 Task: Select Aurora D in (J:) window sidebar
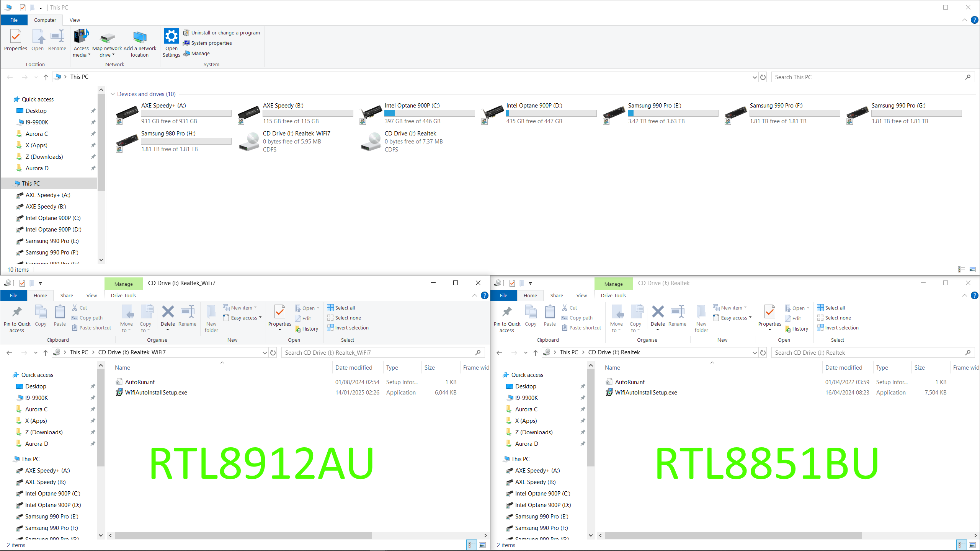[x=526, y=443]
